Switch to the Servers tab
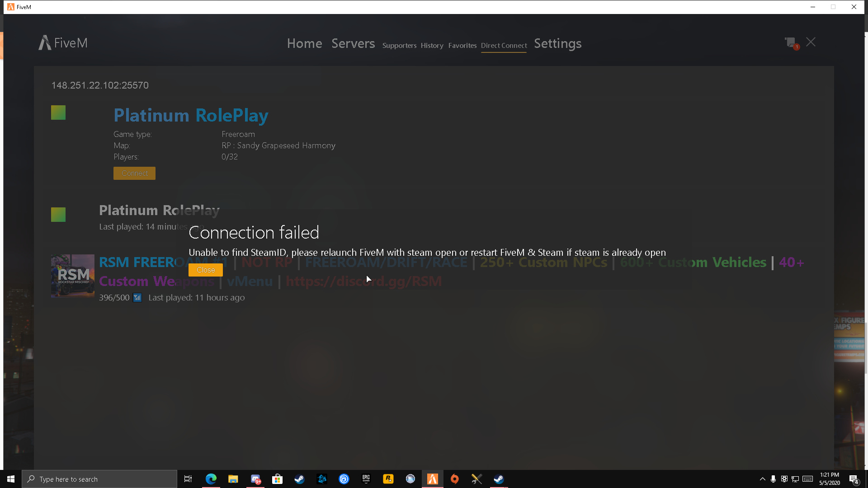 tap(353, 43)
